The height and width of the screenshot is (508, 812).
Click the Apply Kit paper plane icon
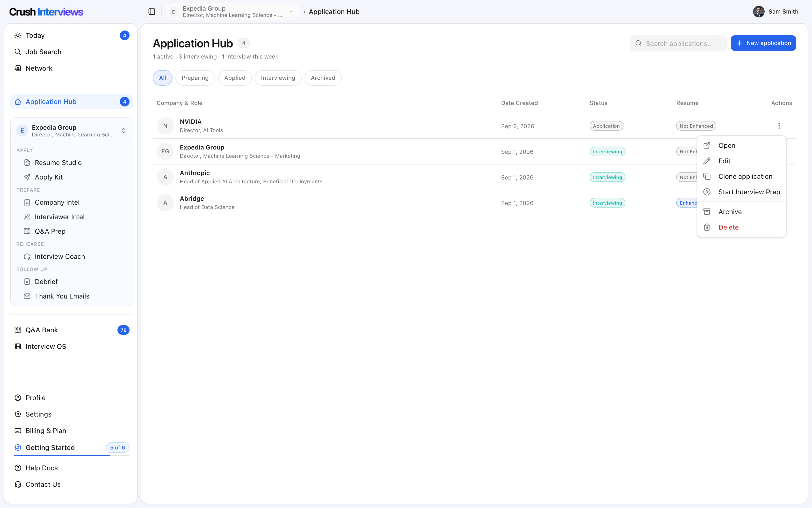pyautogui.click(x=27, y=177)
